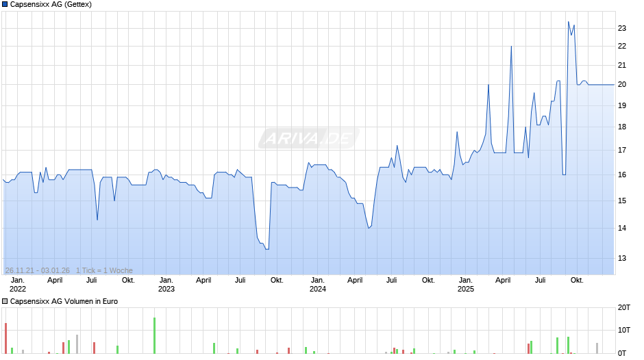The image size is (644, 360).
Task: Click the 'Jan. 2022' time axis label
Action: tap(18, 285)
